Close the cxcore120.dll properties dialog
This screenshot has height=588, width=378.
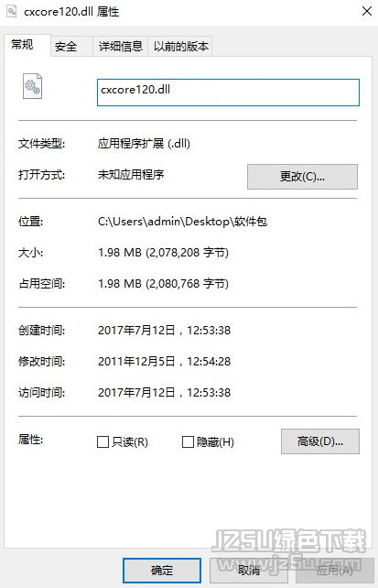click(x=367, y=11)
